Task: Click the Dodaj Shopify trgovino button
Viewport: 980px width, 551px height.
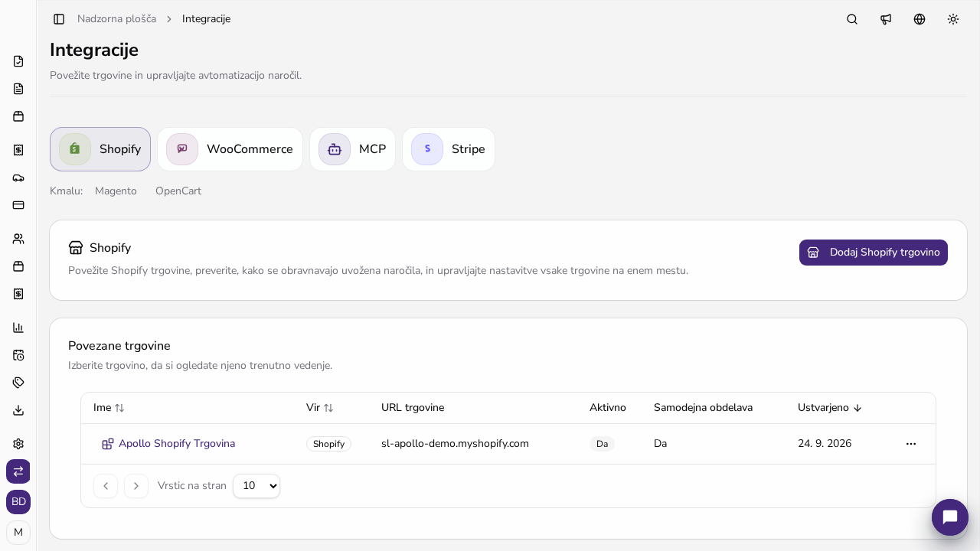Action: pos(874,253)
